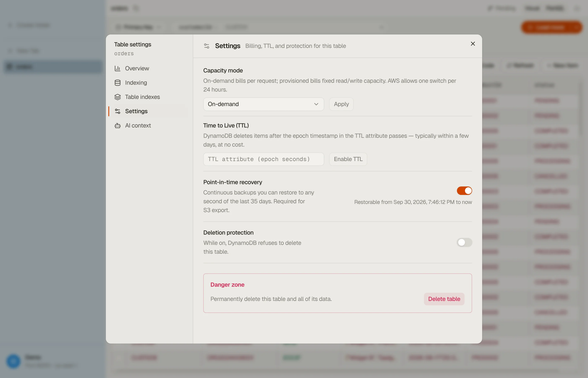
Task: Click the Indexing database icon
Action: point(118,83)
